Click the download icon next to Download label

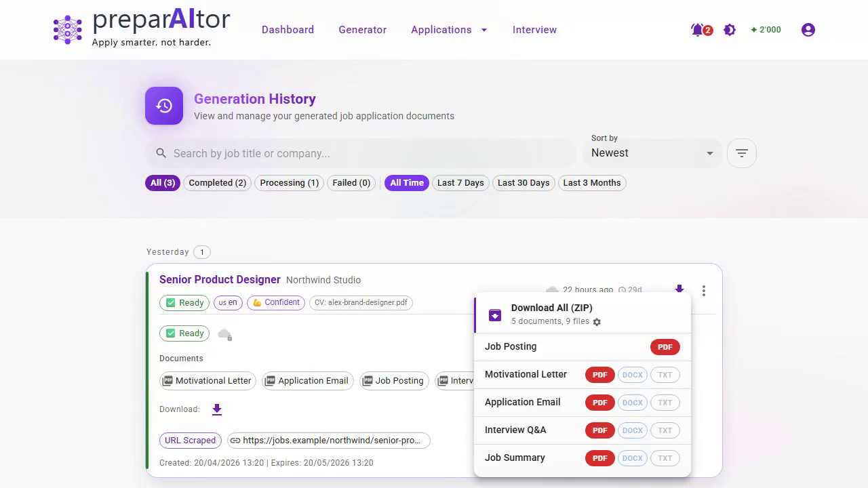coord(217,409)
